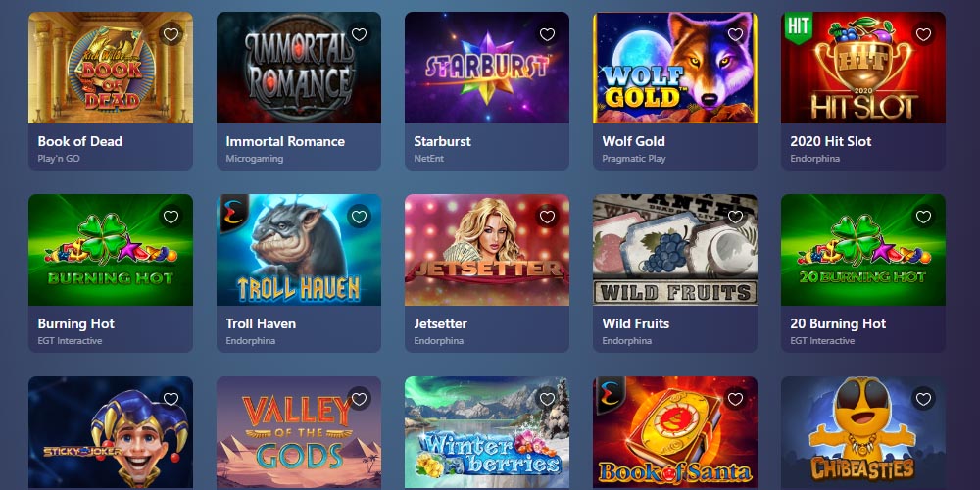Click heart icon on 20 Burning Hot
The height and width of the screenshot is (490, 980).
point(924,217)
